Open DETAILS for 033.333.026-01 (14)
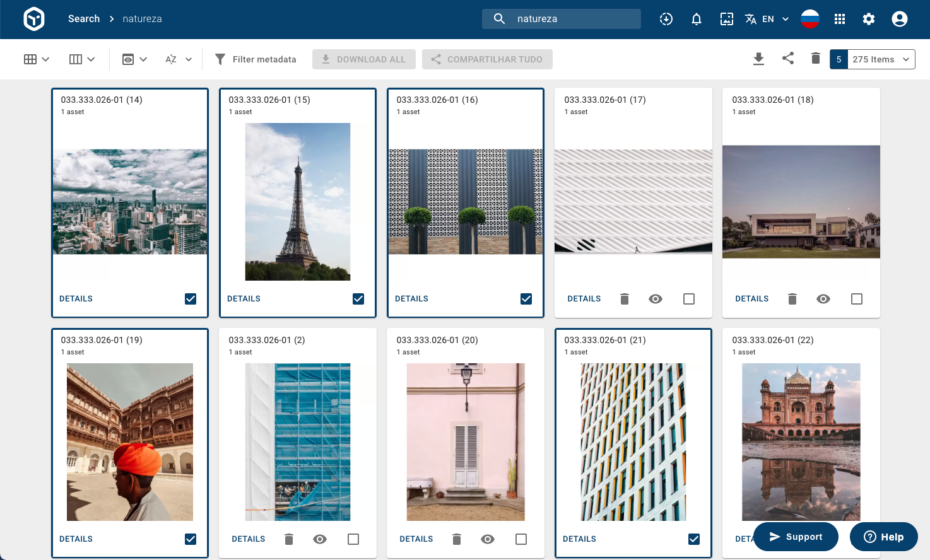 (76, 299)
